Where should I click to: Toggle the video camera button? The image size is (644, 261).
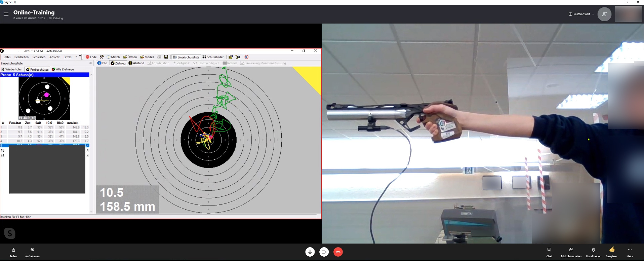(x=324, y=252)
